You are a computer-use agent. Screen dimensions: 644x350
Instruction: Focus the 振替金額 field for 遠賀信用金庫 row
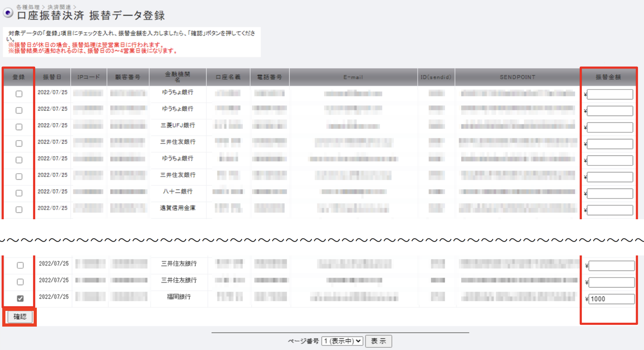click(610, 210)
